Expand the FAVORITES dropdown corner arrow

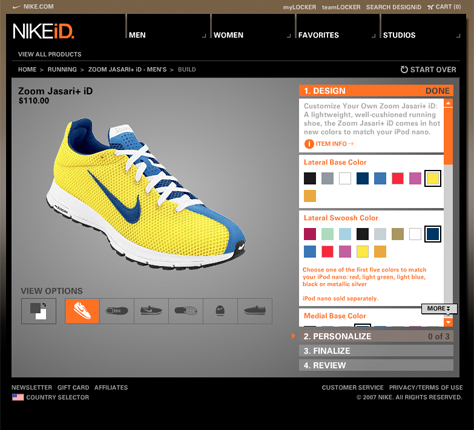[x=374, y=36]
